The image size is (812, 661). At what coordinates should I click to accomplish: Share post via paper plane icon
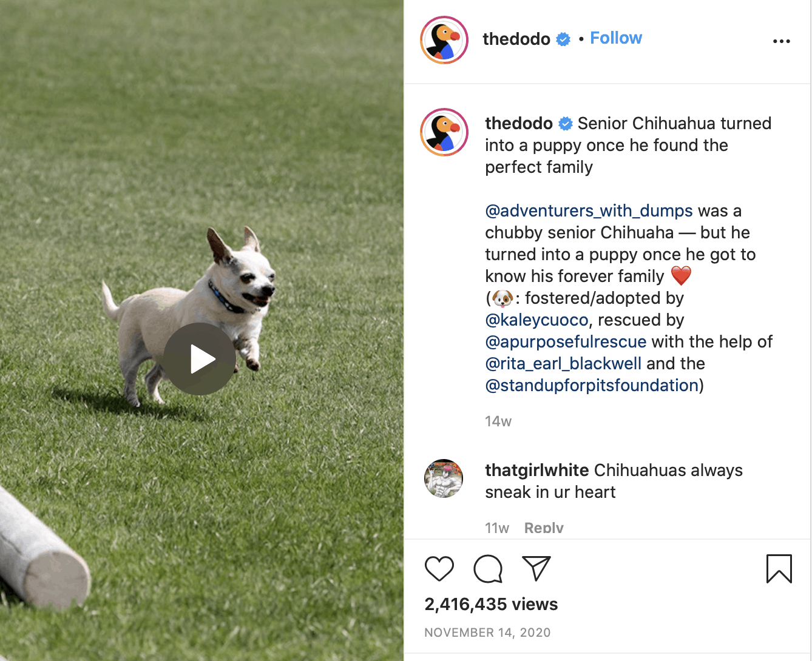(536, 569)
